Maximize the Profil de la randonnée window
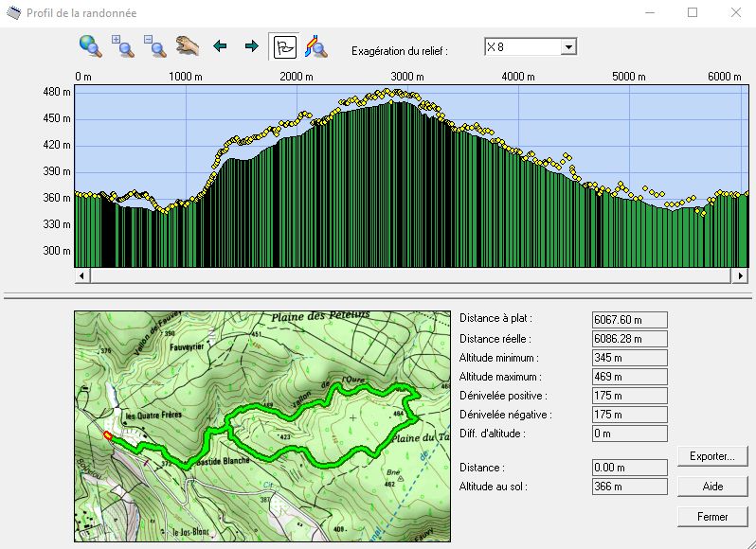This screenshot has width=756, height=549. (x=693, y=12)
